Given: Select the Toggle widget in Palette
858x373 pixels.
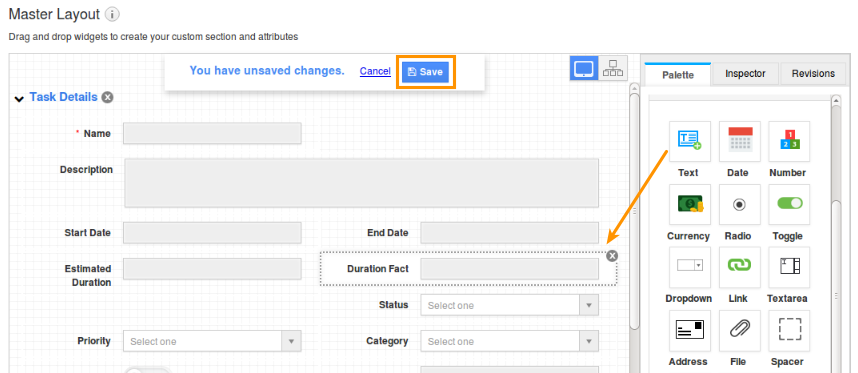Looking at the screenshot, I should pos(789,205).
